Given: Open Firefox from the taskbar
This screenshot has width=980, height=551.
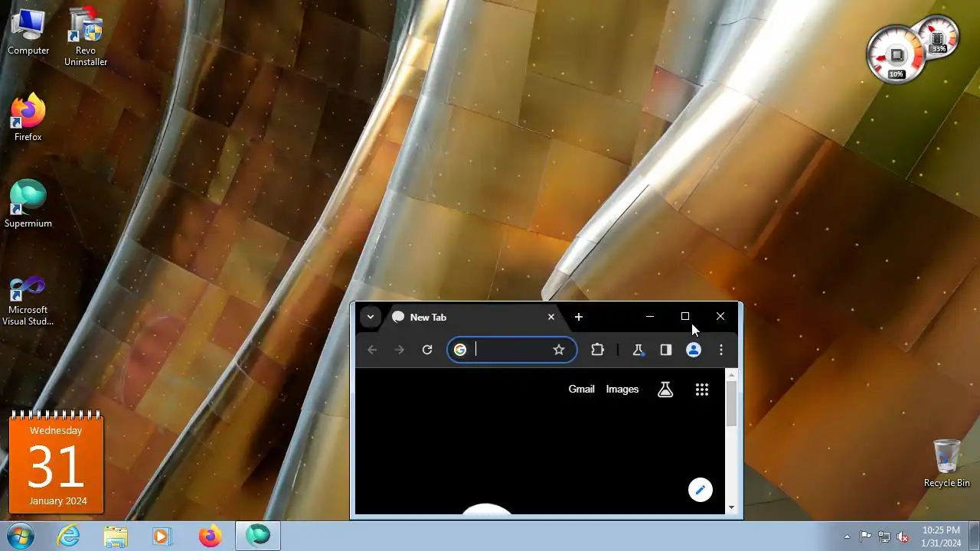Looking at the screenshot, I should pyautogui.click(x=210, y=536).
